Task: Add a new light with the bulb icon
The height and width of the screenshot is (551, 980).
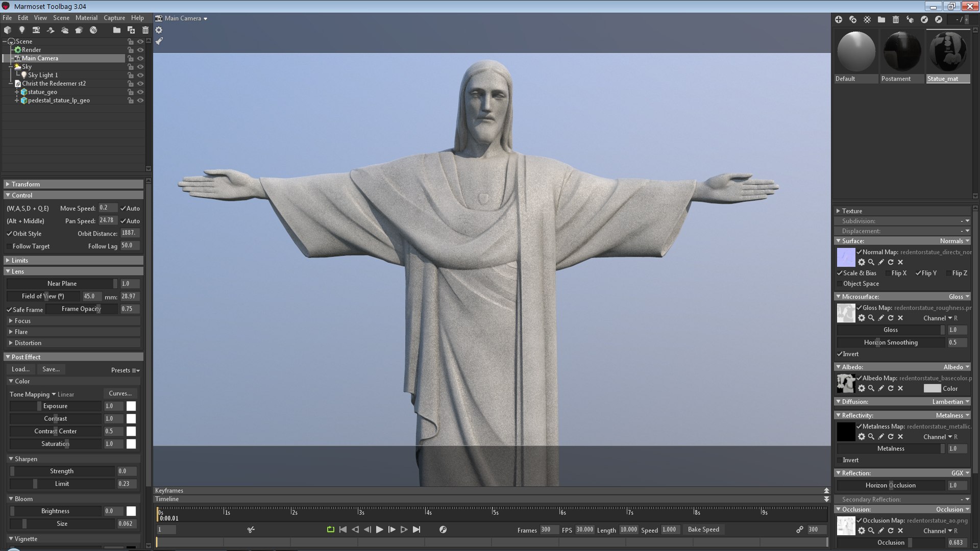Action: coord(22,30)
